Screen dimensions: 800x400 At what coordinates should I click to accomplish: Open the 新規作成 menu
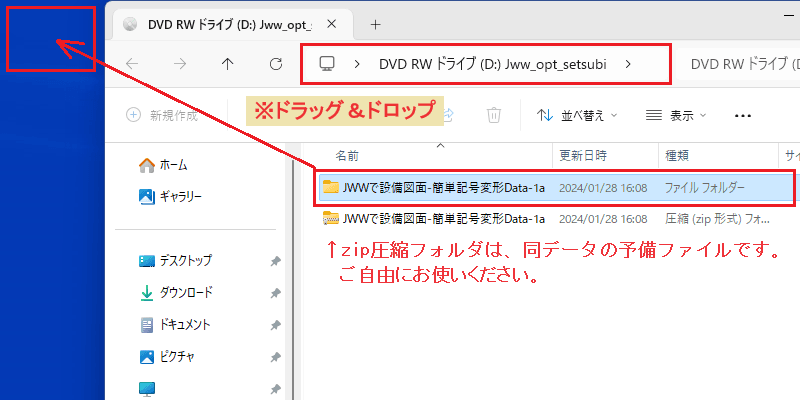162,115
